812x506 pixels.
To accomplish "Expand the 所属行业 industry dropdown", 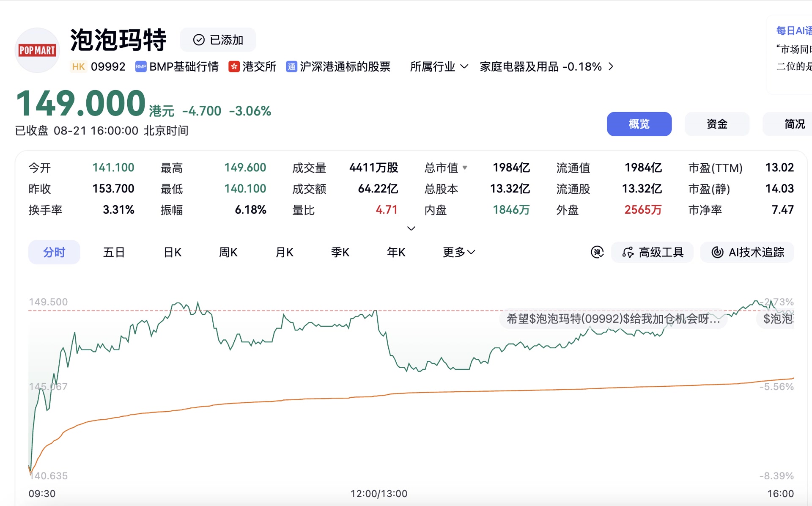I will tap(439, 67).
